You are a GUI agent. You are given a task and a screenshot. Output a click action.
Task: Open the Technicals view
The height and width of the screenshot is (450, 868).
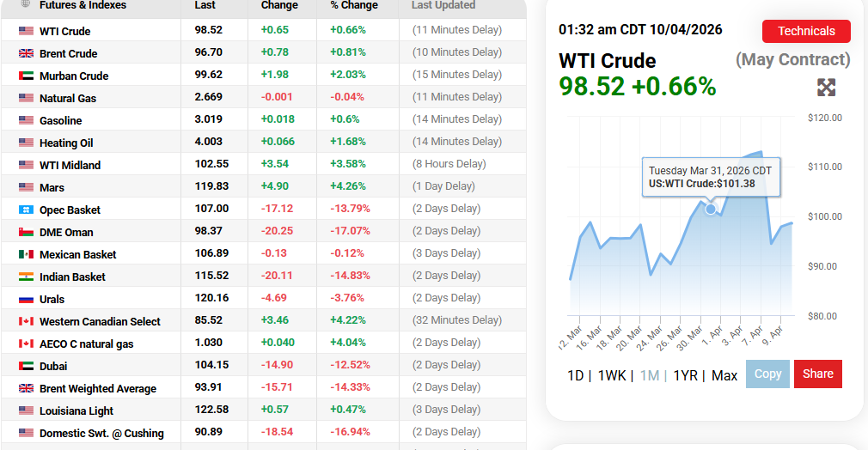coord(806,31)
